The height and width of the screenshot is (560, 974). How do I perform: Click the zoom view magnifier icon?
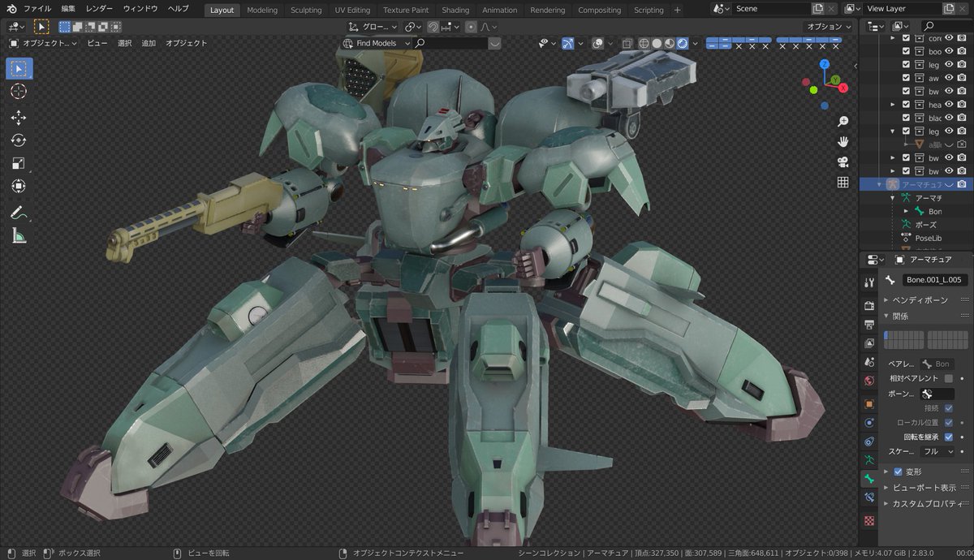(x=843, y=121)
